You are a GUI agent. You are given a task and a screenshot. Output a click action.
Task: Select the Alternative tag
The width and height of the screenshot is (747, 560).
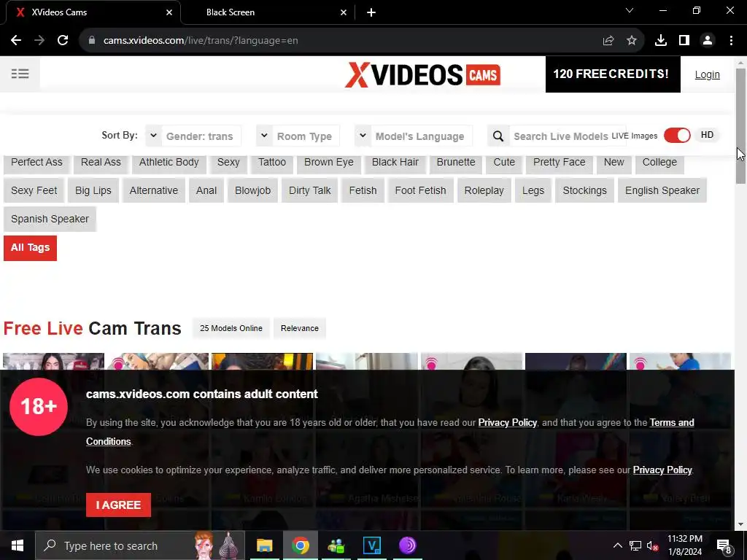point(153,190)
